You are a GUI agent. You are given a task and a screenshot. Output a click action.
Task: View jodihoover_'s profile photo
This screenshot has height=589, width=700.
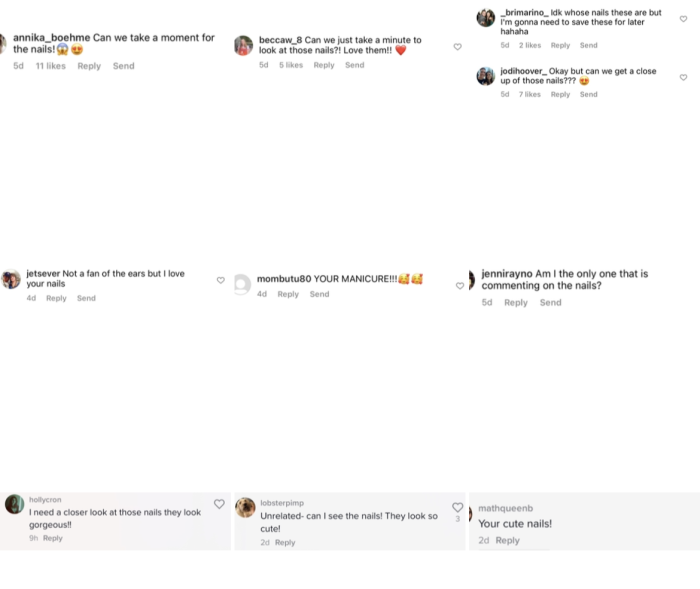(x=486, y=77)
